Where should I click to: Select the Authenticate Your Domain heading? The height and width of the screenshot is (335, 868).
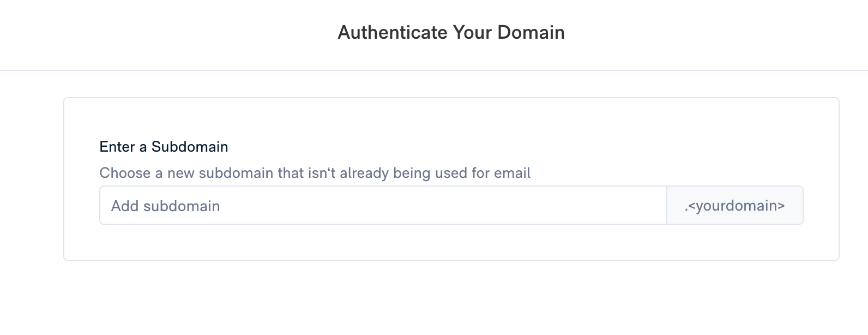[x=451, y=33]
